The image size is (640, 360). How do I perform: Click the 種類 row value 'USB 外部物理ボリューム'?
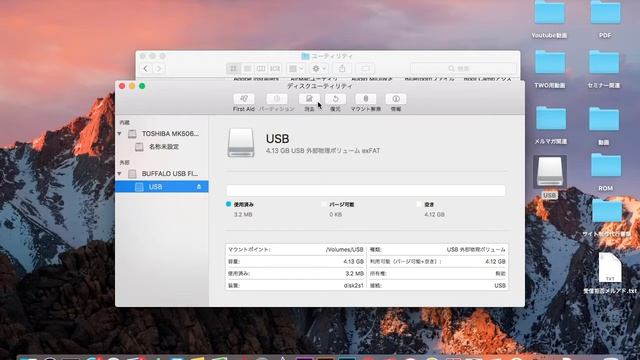pos(476,249)
